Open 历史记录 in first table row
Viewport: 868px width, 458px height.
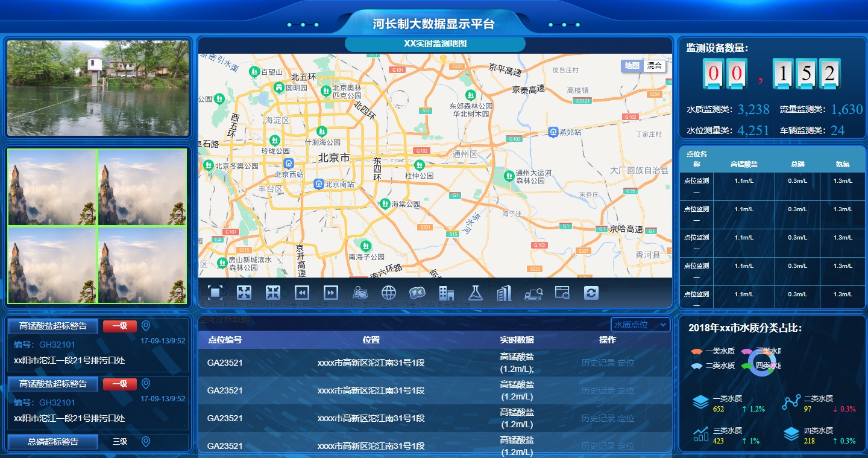[598, 363]
